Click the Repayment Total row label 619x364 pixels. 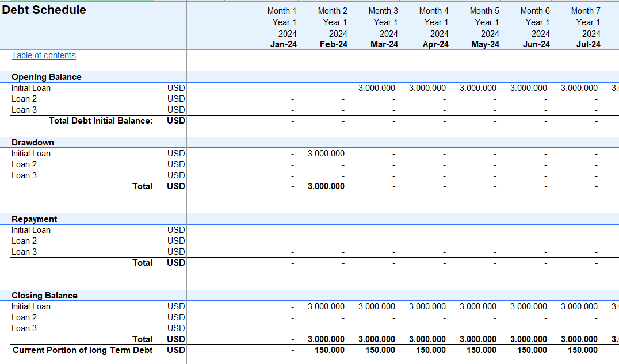point(143,263)
